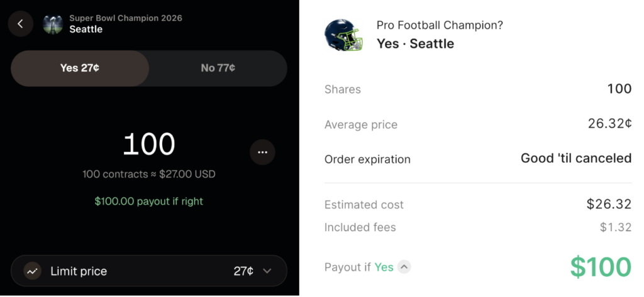Click the Shares value 100
Image resolution: width=644 pixels, height=297 pixels.
tap(619, 89)
